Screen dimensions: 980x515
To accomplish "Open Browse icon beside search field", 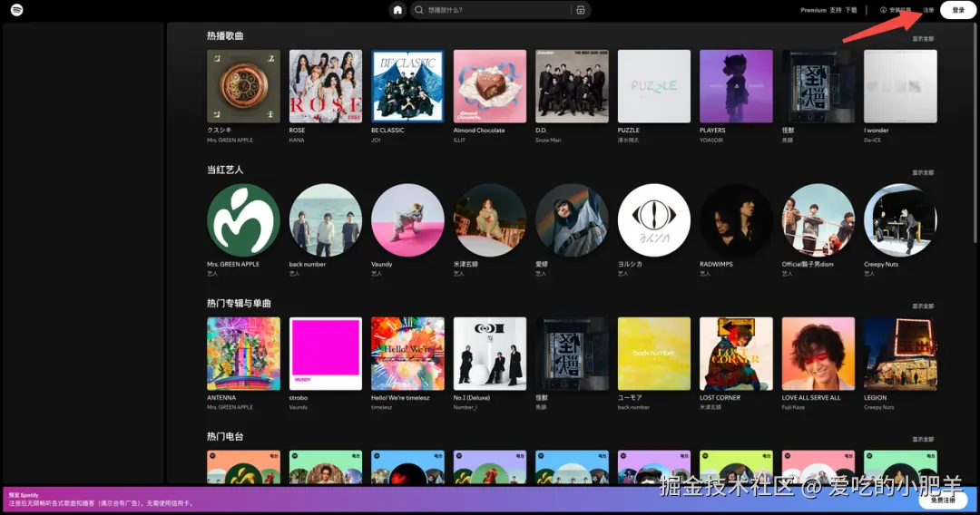I will (x=581, y=10).
